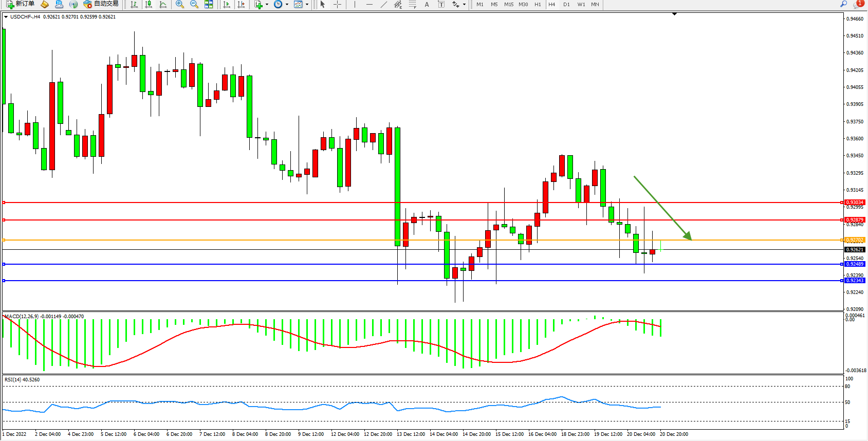Click the New Order (新订单) button

click(x=21, y=4)
